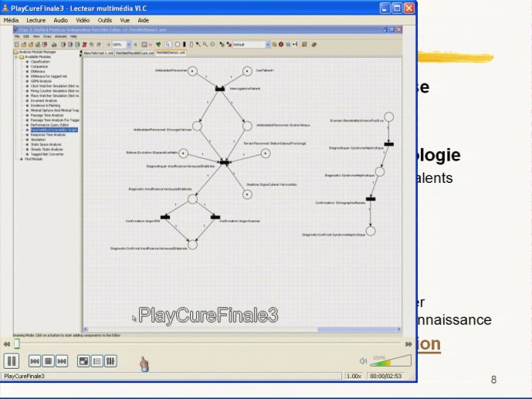The width and height of the screenshot is (532, 399).
Task: Click the seek bar position handle
Action: click(x=17, y=344)
